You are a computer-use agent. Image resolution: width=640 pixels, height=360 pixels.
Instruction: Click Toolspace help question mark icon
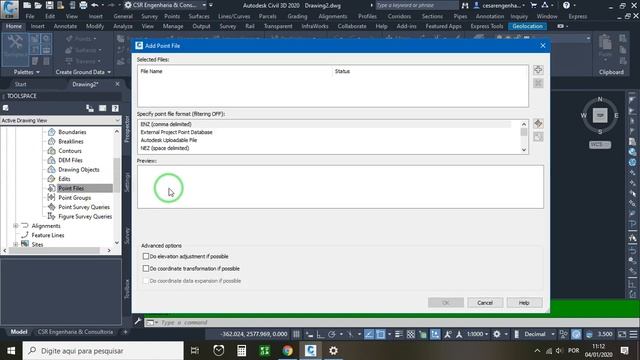[x=116, y=109]
